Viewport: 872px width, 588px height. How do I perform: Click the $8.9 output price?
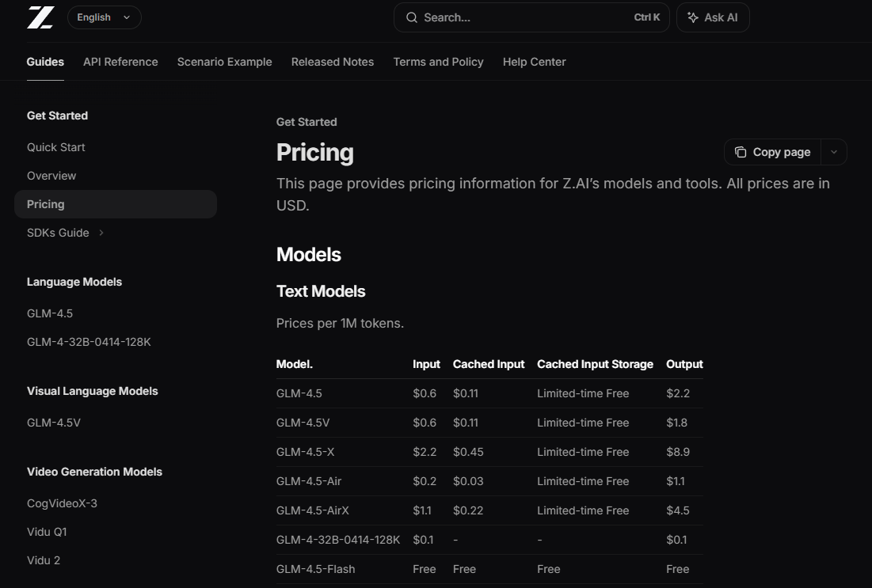[678, 452]
